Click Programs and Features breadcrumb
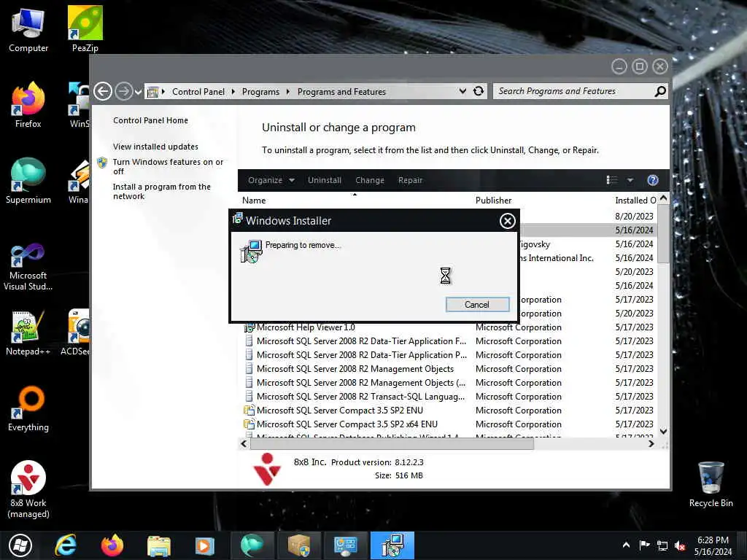This screenshot has width=747, height=560. pos(341,91)
